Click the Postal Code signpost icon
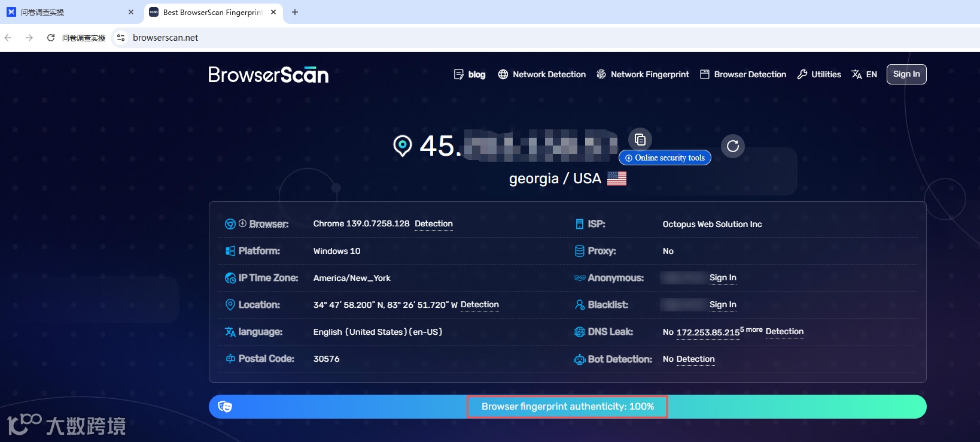Viewport: 980px width, 442px height. coord(230,359)
